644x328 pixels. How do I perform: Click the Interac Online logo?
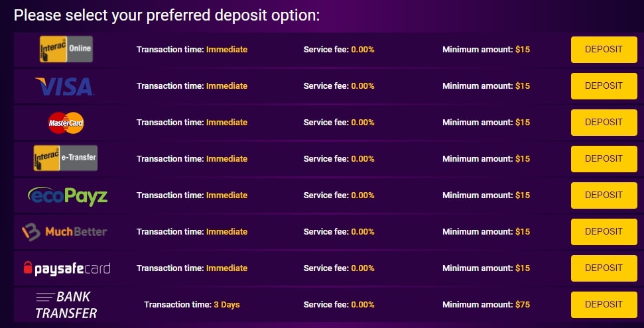pos(66,49)
